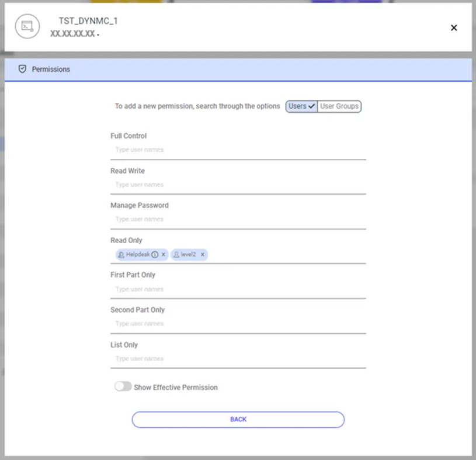Screen dimensions: 476x460
Task: Click the BACK button
Action: point(238,420)
